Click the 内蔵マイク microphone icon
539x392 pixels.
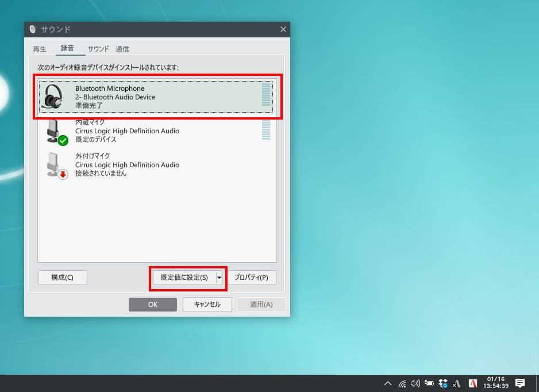pos(55,131)
